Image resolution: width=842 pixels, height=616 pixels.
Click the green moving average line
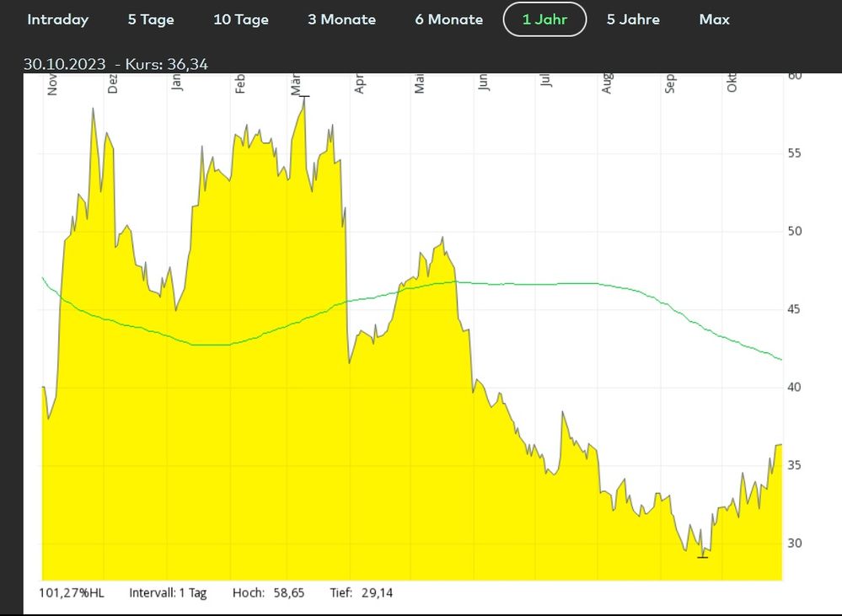point(537,284)
